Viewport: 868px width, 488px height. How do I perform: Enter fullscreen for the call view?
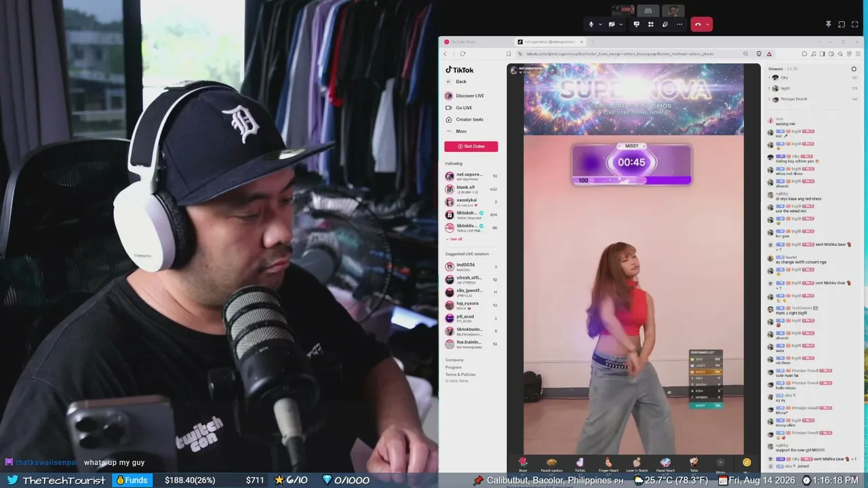855,24
